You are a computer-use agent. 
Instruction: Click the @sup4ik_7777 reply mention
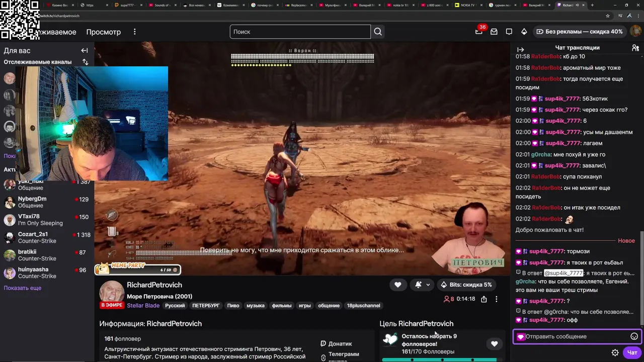(563, 273)
